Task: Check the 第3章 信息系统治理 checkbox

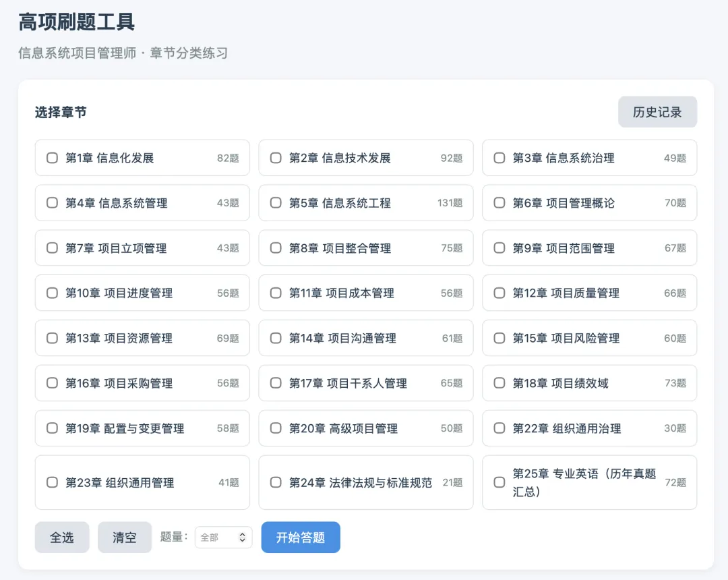Action: point(499,158)
